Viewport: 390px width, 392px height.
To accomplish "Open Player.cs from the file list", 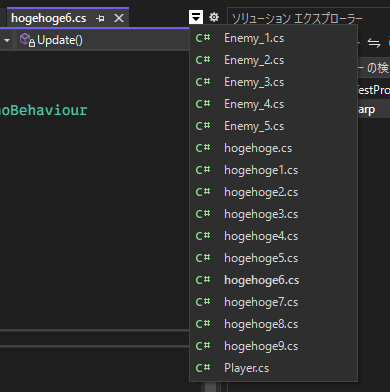I will tap(273, 368).
